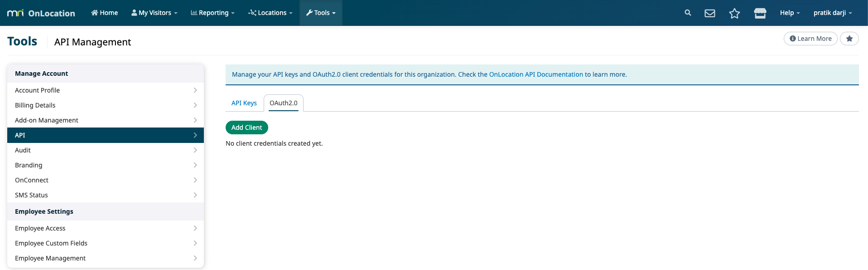Go to Home in the navbar
This screenshot has width=868, height=270.
(x=105, y=13)
